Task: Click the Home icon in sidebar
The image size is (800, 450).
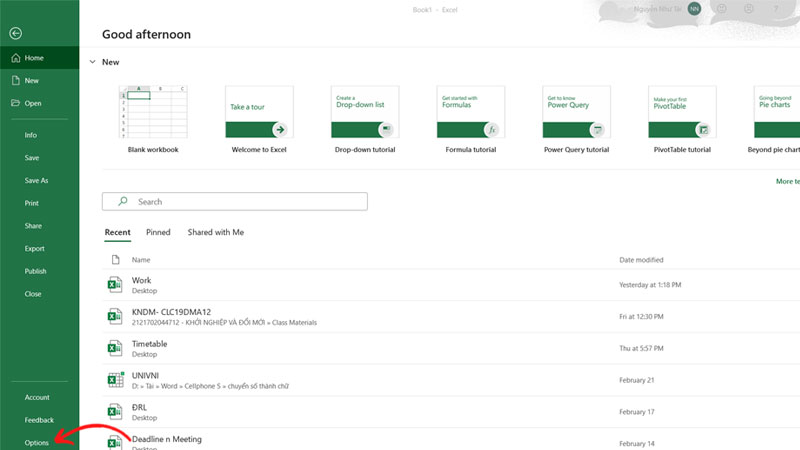Action: (15, 58)
